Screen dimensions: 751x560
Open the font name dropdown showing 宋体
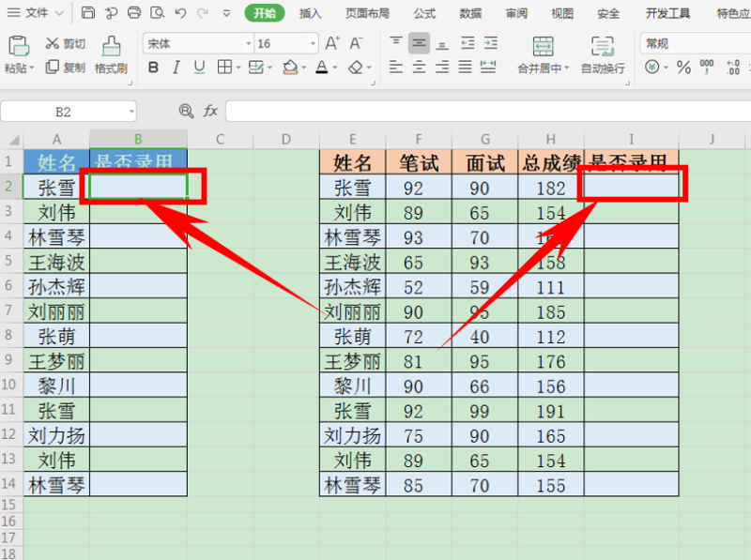(249, 44)
